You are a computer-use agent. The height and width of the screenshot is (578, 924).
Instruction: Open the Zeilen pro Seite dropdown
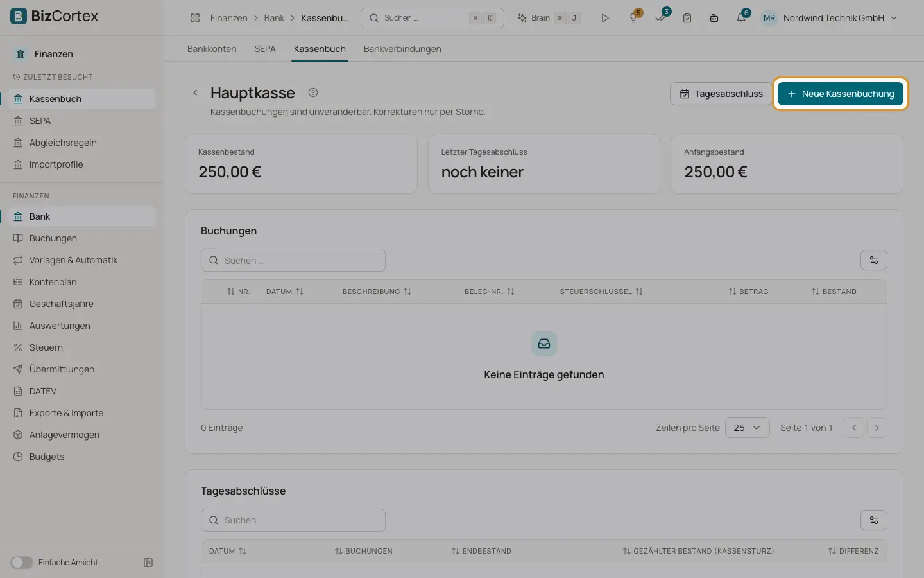tap(747, 428)
